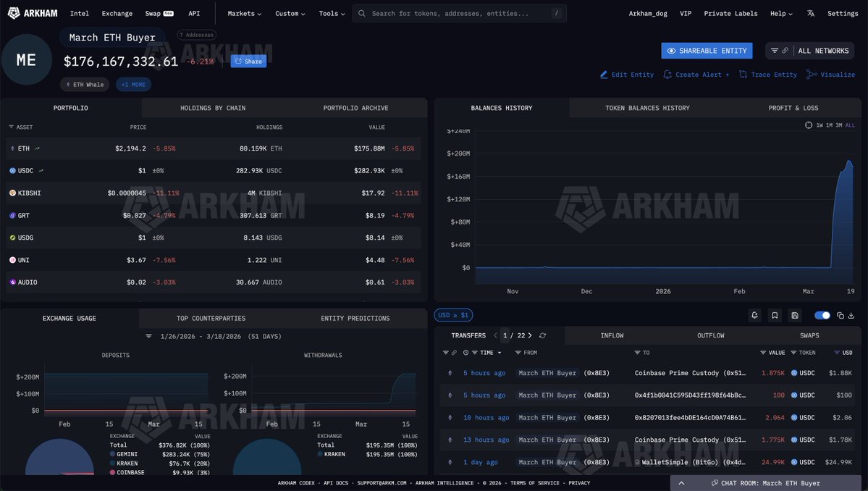Select the 1M chart range
Viewport: 868px width, 491px height.
pyautogui.click(x=829, y=125)
